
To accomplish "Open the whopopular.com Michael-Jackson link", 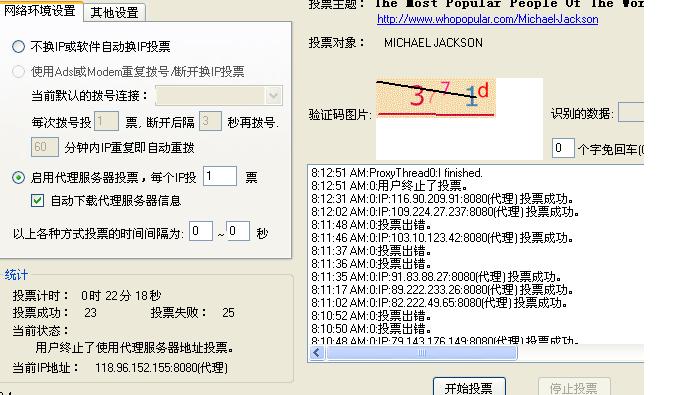I will [487, 19].
